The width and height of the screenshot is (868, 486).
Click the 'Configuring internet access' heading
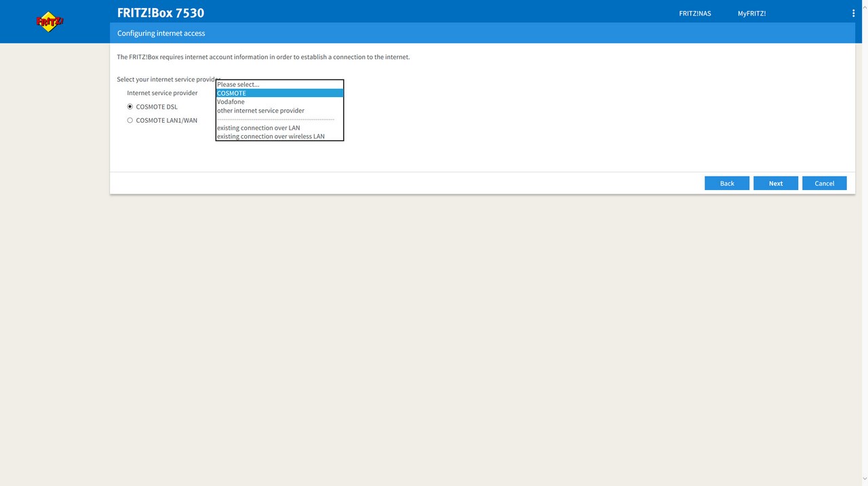click(x=161, y=33)
